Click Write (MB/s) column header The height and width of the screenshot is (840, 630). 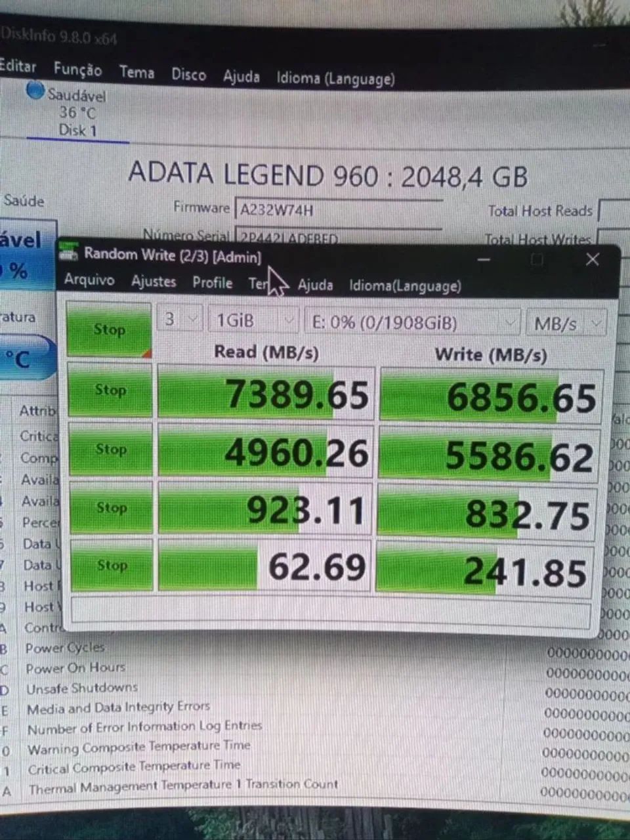(x=490, y=355)
